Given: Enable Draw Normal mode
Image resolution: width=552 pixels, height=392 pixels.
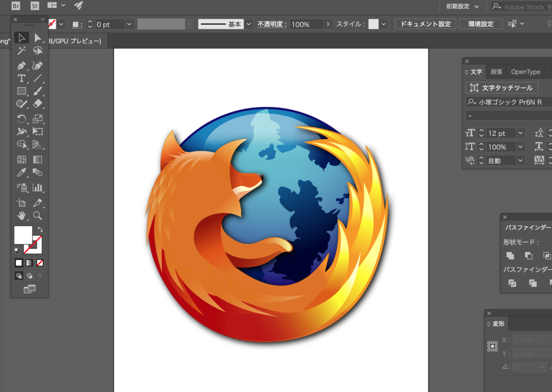Looking at the screenshot, I should pos(19,276).
